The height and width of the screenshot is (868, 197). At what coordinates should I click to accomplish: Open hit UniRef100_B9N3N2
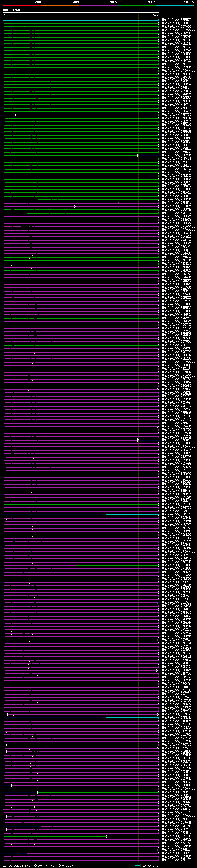(x=176, y=548)
